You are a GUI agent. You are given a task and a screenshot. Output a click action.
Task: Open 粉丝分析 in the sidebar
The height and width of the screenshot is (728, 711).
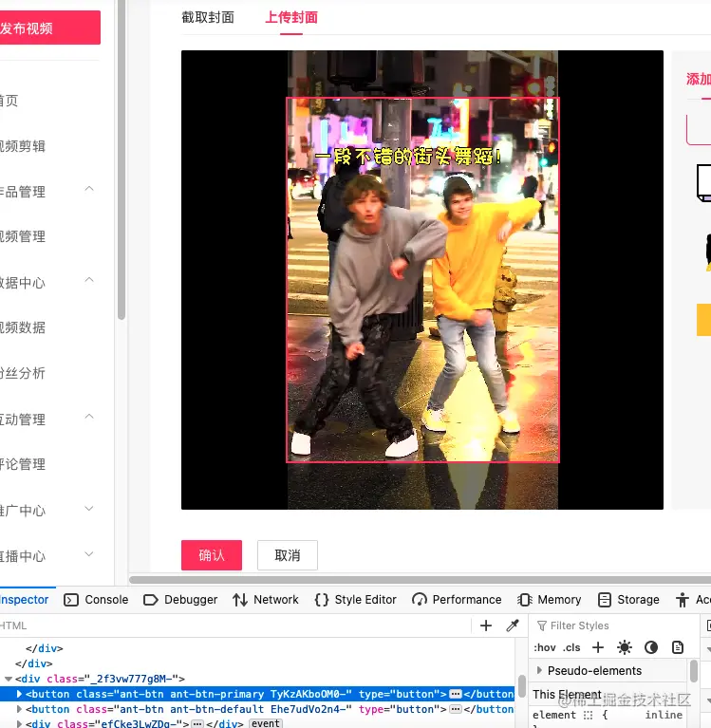click(22, 373)
